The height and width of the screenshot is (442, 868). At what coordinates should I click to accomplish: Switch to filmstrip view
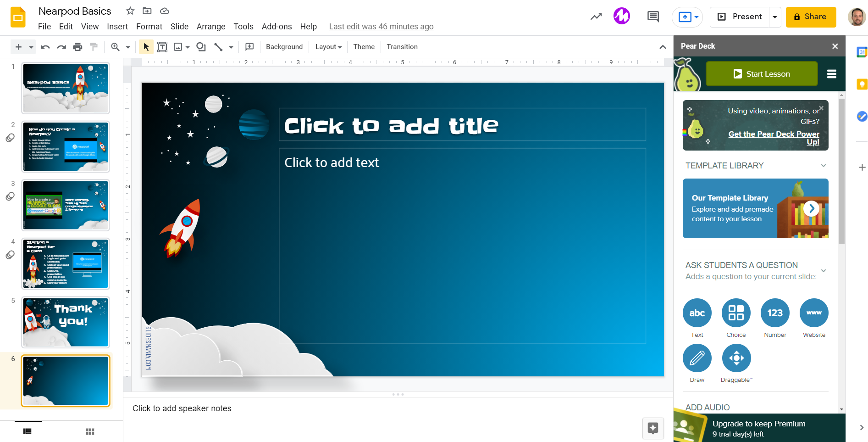tap(28, 431)
